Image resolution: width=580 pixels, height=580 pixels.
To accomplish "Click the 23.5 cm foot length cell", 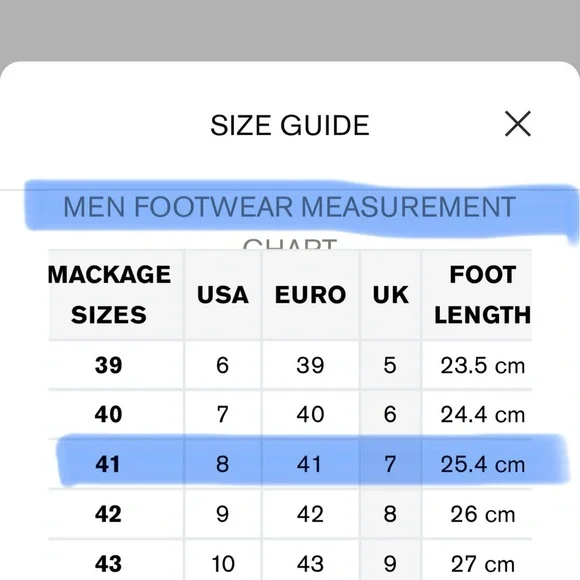I will (x=482, y=366).
